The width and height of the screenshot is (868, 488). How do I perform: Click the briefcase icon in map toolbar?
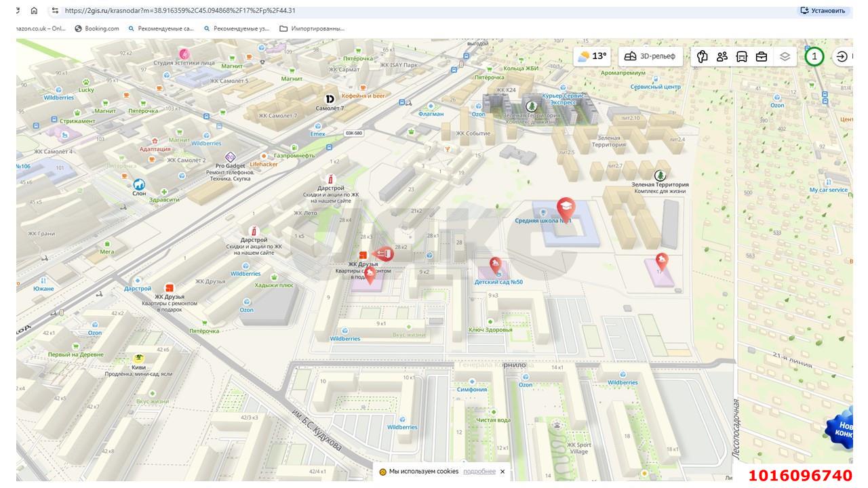tap(762, 56)
